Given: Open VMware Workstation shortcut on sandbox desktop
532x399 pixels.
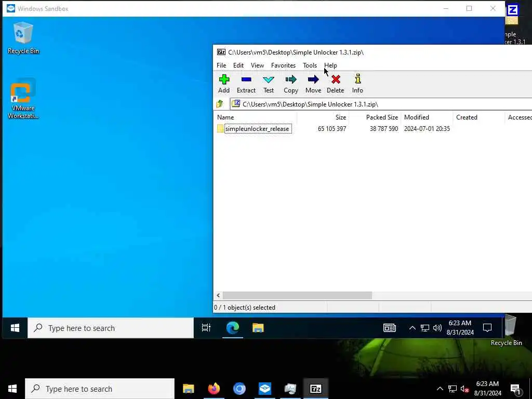Looking at the screenshot, I should pyautogui.click(x=23, y=99).
